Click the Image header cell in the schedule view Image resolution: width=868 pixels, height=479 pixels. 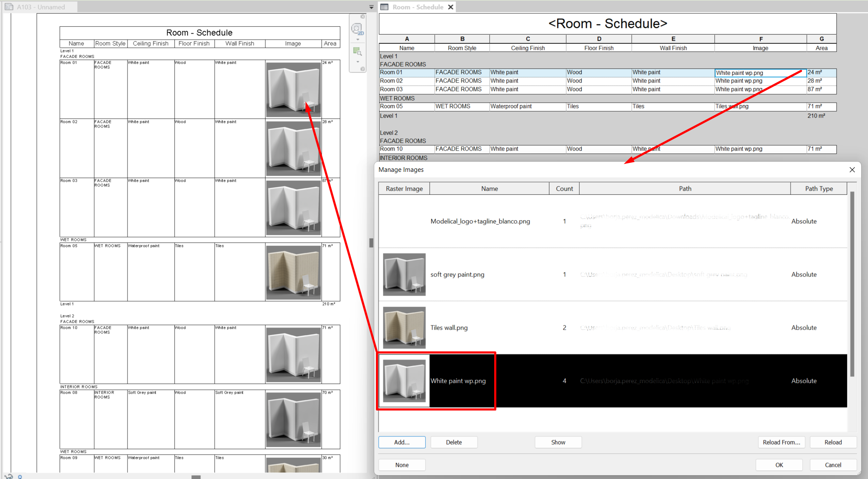point(761,48)
